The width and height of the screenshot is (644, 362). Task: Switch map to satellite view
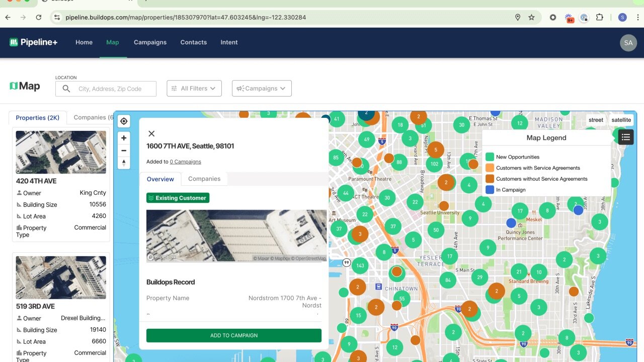621,120
